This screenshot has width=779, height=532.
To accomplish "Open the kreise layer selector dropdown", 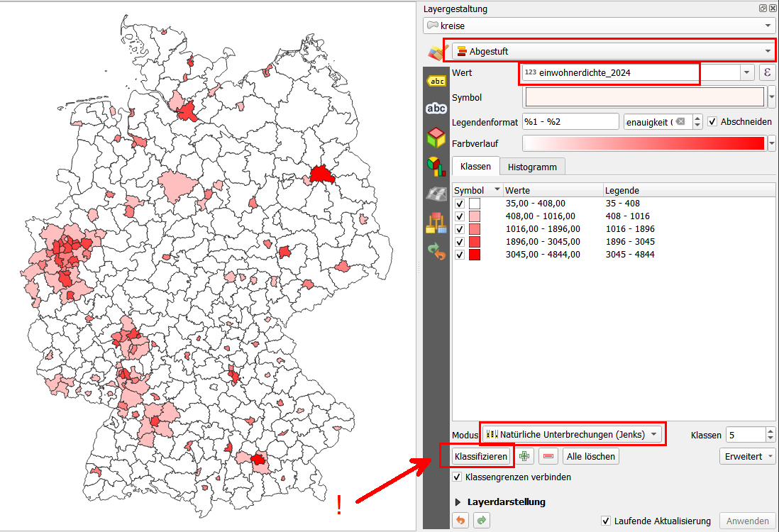I will click(768, 24).
